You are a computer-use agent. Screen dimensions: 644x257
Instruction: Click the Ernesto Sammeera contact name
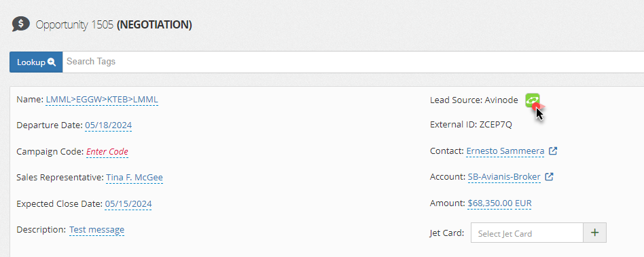[x=505, y=151]
